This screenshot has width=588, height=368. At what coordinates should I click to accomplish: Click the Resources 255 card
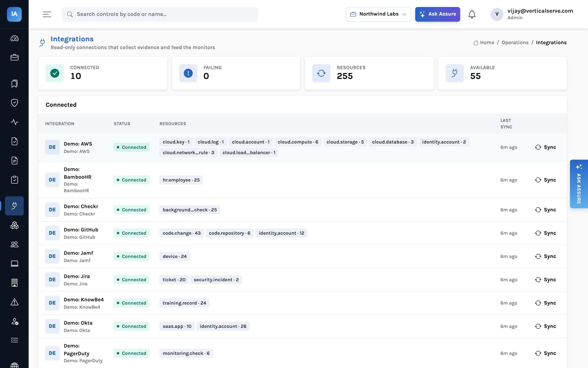[369, 73]
